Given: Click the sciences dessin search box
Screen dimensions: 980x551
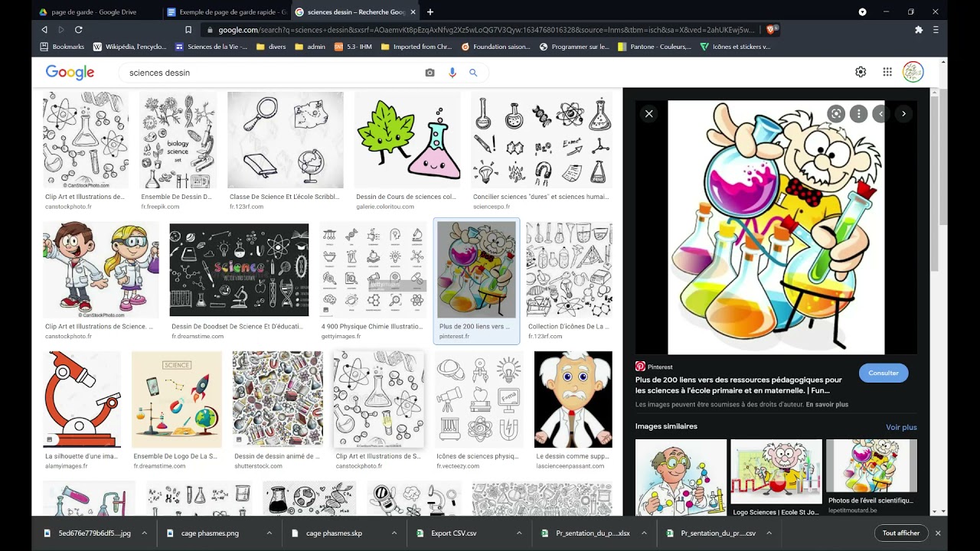Looking at the screenshot, I should (x=272, y=73).
